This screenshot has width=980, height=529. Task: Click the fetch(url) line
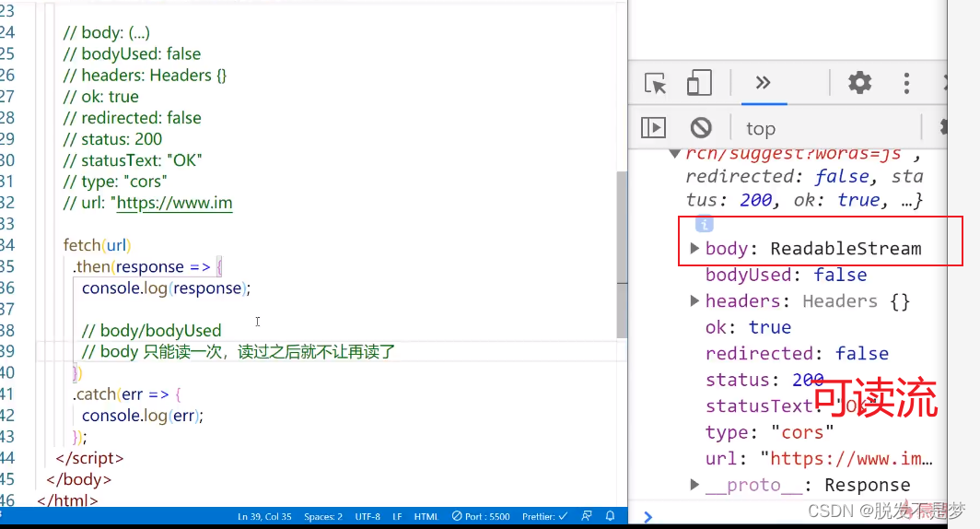coord(97,245)
